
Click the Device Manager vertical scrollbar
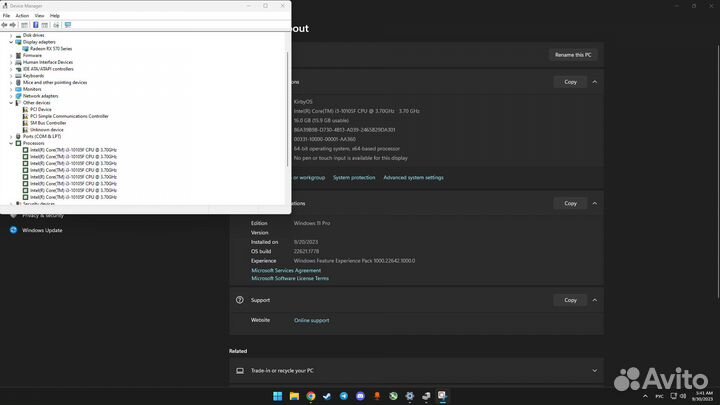(x=288, y=109)
